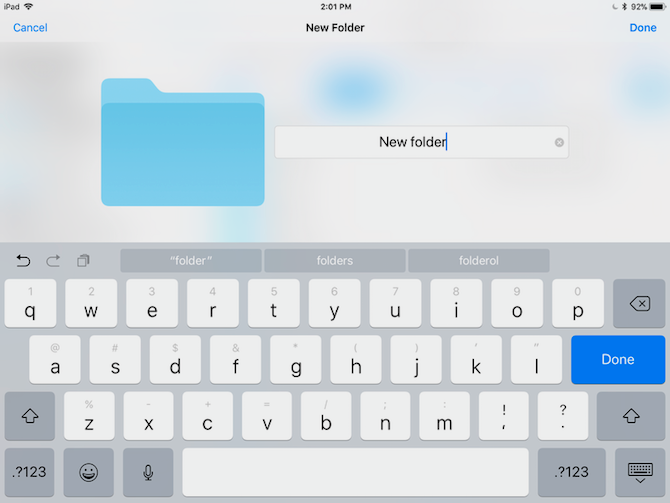Pick the "folders" autocomplete suggestion
Image resolution: width=670 pixels, height=503 pixels.
[x=334, y=261]
